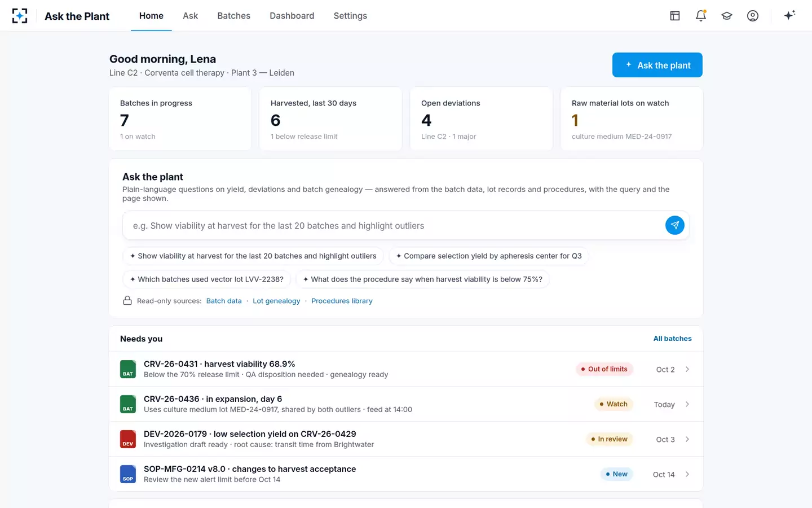Click the sparkle AI assistant icon
Screen dimensions: 812x508
(789, 16)
